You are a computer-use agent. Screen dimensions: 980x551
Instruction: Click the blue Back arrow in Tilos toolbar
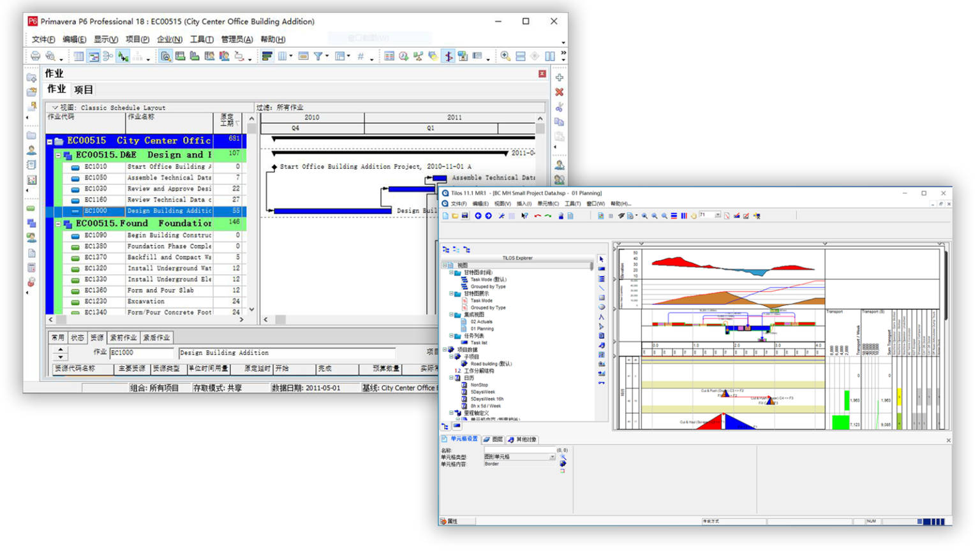tap(478, 216)
